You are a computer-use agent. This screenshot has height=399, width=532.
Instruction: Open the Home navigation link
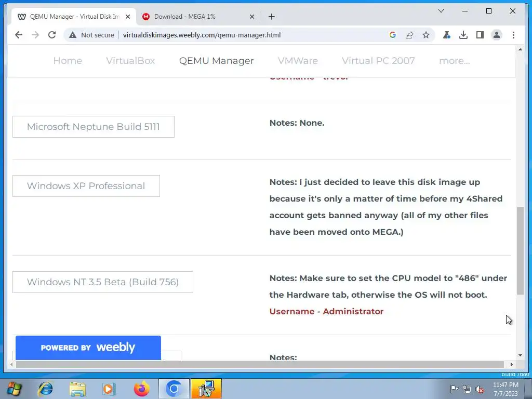pos(68,61)
